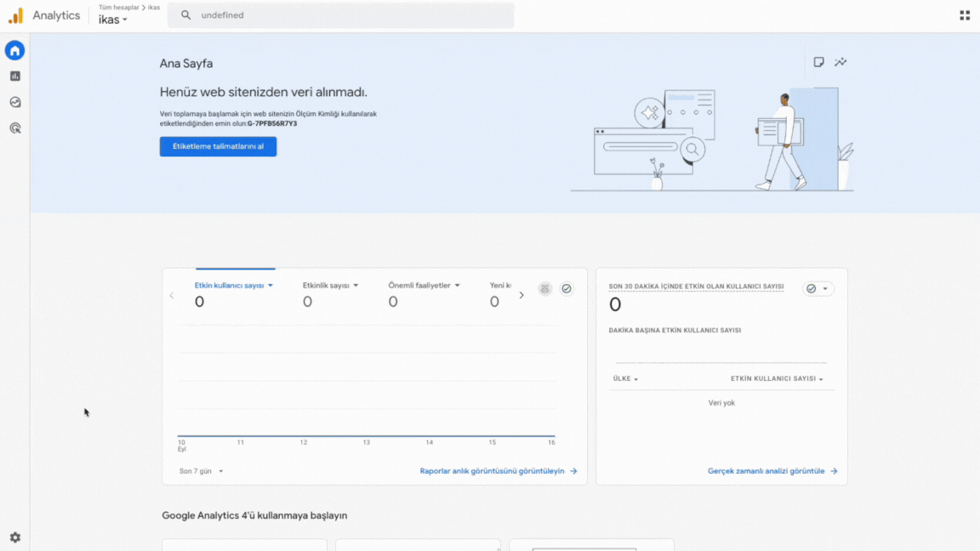Open Gerçek zamanlı analizi görüntüle link
The height and width of the screenshot is (551, 980).
pos(772,471)
